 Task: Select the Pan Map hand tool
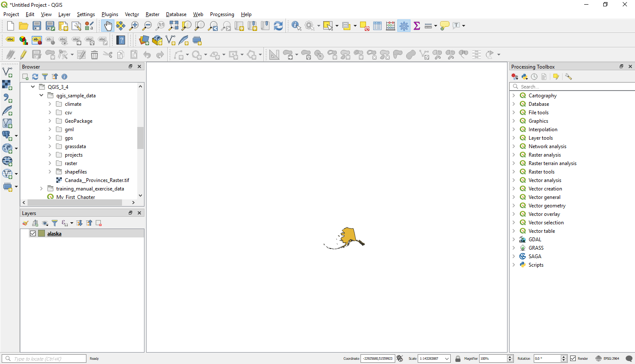click(108, 26)
